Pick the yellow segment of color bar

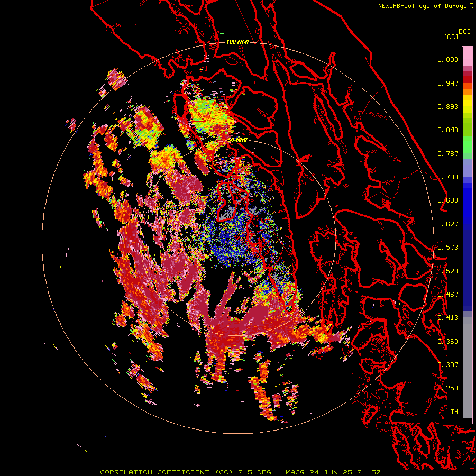pos(467,104)
